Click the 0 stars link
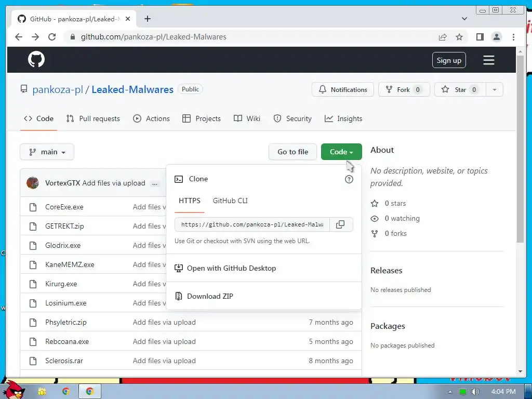Image resolution: width=532 pixels, height=399 pixels. [389, 203]
